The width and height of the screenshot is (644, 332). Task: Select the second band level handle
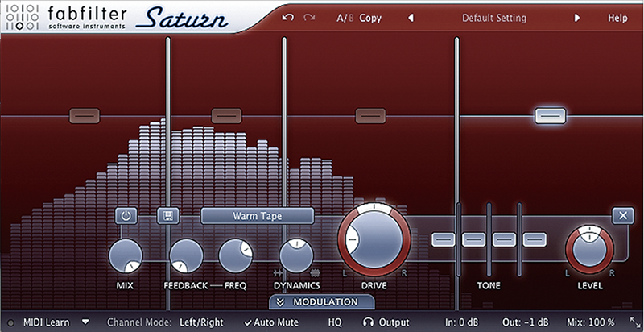227,116
